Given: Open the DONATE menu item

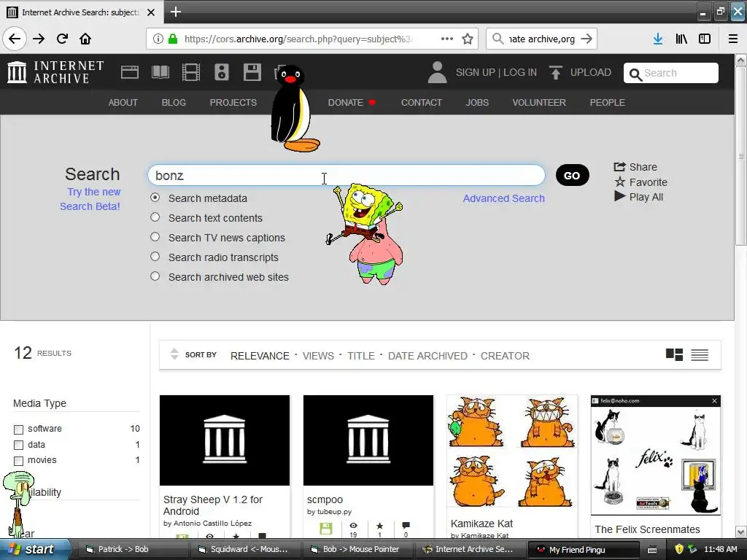Looking at the screenshot, I should (x=352, y=102).
